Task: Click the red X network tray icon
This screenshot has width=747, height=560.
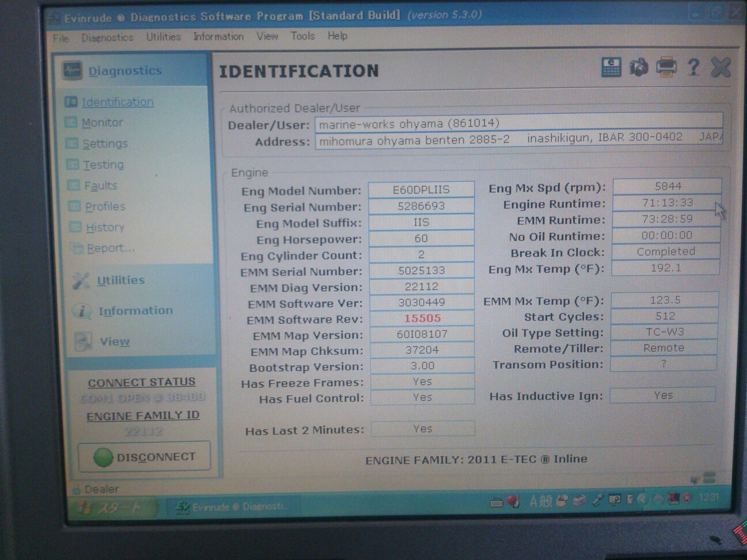Action: point(673,498)
